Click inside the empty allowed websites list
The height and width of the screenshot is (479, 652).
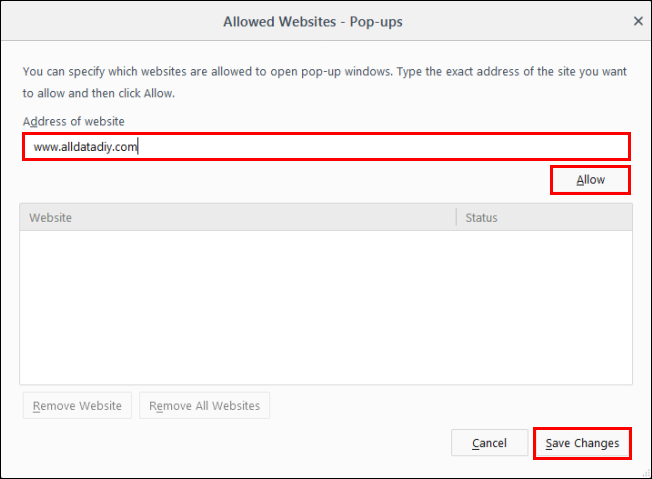pos(326,307)
